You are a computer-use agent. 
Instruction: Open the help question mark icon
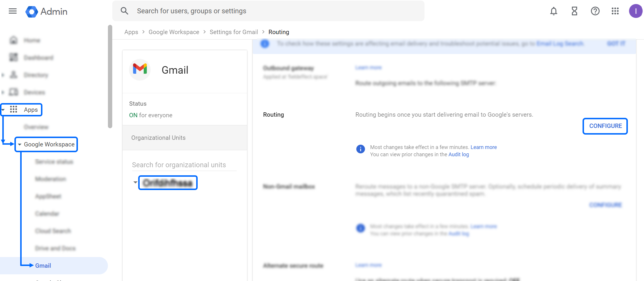tap(595, 11)
